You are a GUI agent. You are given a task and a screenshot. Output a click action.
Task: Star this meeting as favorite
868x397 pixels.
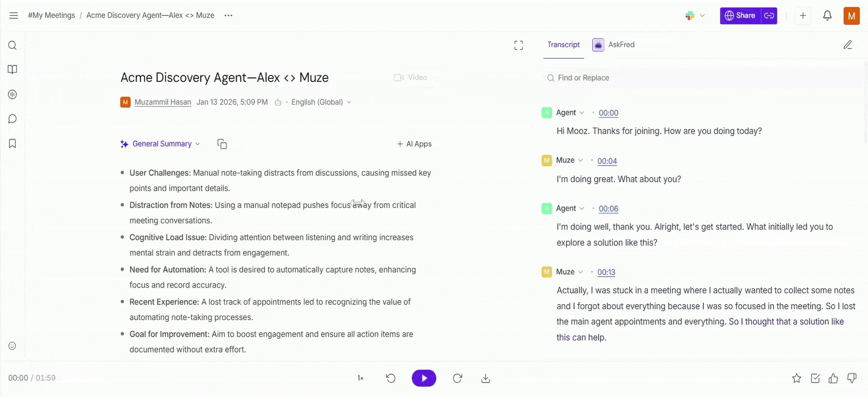[797, 378]
